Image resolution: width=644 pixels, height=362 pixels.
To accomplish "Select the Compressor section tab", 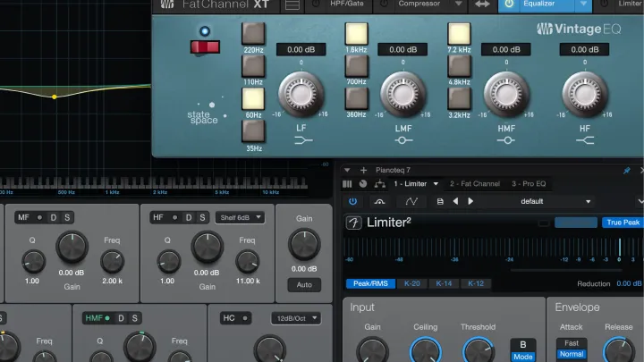I will tap(419, 4).
